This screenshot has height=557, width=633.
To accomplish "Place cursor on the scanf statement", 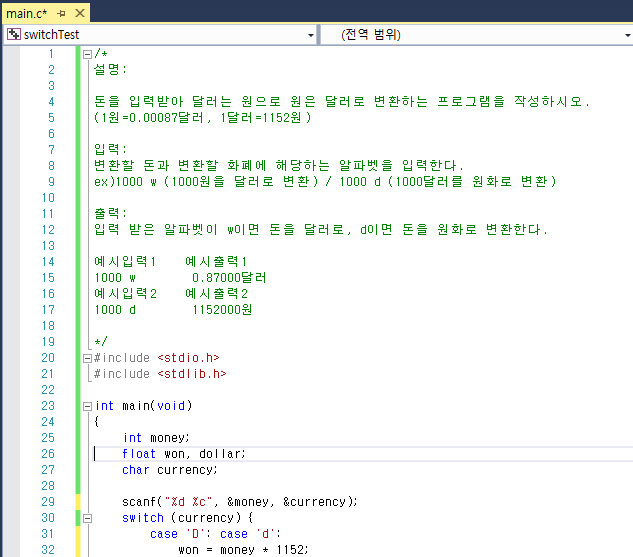I will [239, 501].
